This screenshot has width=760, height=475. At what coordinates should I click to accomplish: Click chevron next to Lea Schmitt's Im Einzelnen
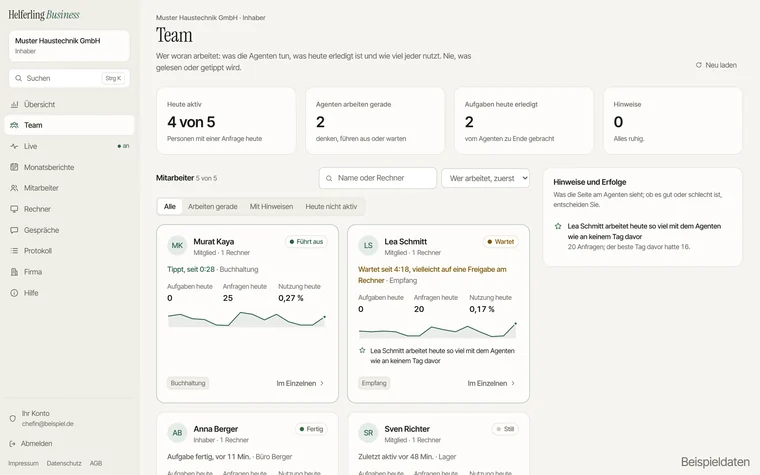[513, 383]
